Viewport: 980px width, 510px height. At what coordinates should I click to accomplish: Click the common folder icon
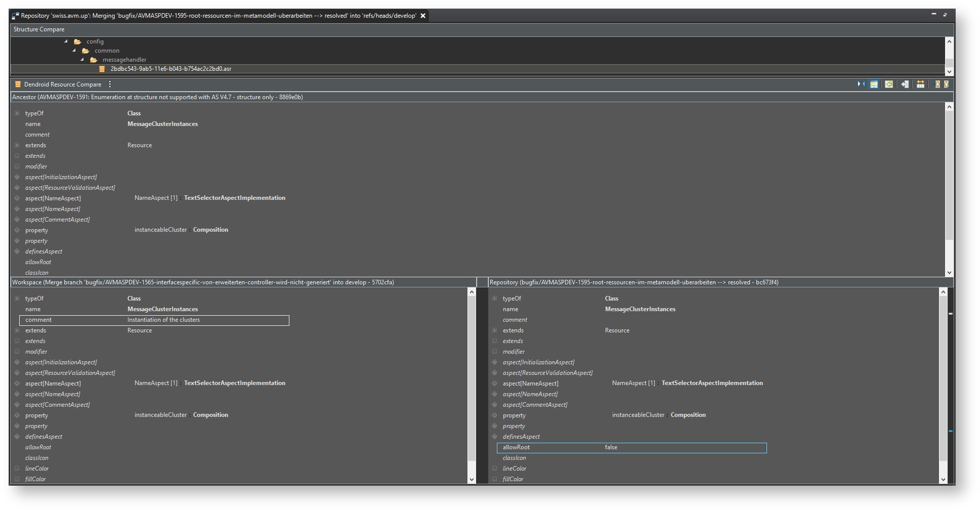click(86, 51)
